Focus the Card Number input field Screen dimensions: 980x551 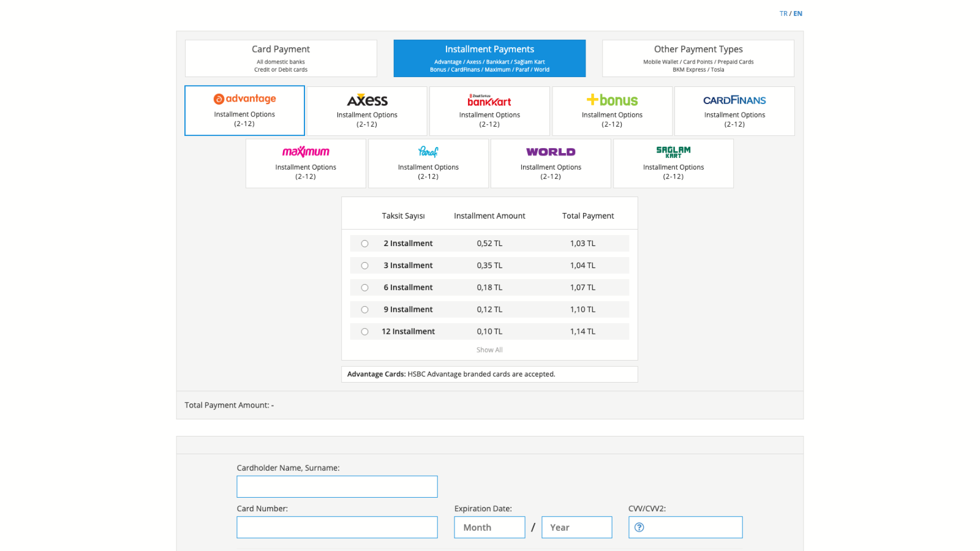[x=337, y=527]
